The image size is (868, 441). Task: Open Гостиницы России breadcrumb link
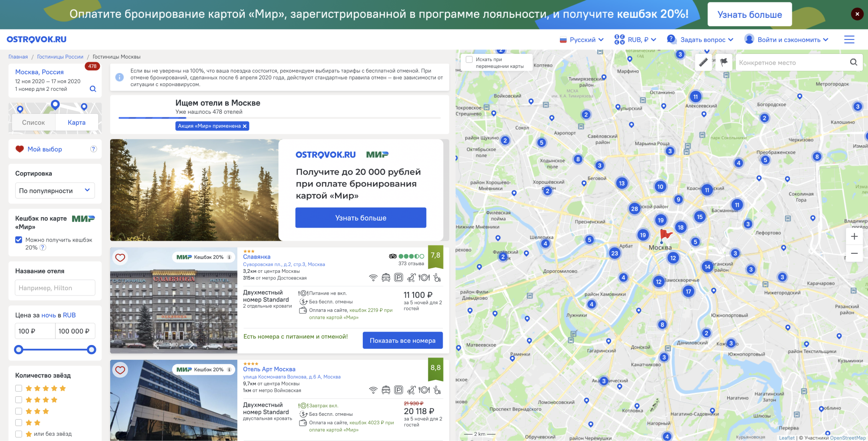(x=60, y=57)
